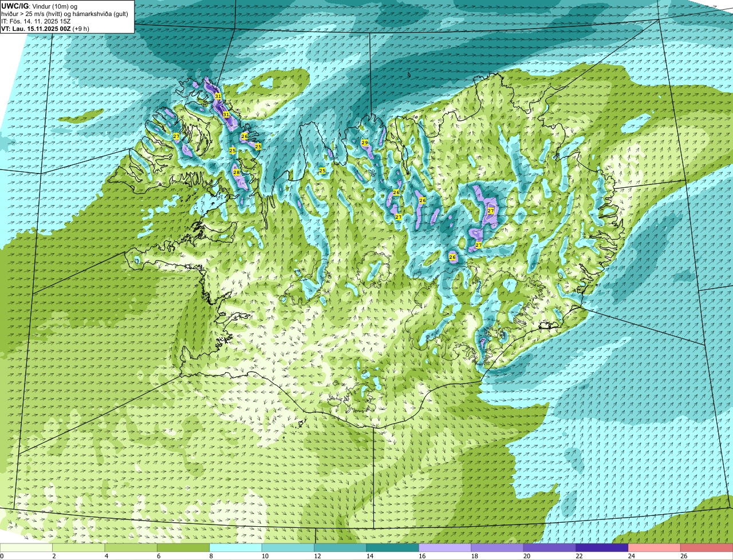Click the 2–4 m/s legend color swatch
Image resolution: width=733 pixels, height=560 pixels.
tap(79, 548)
